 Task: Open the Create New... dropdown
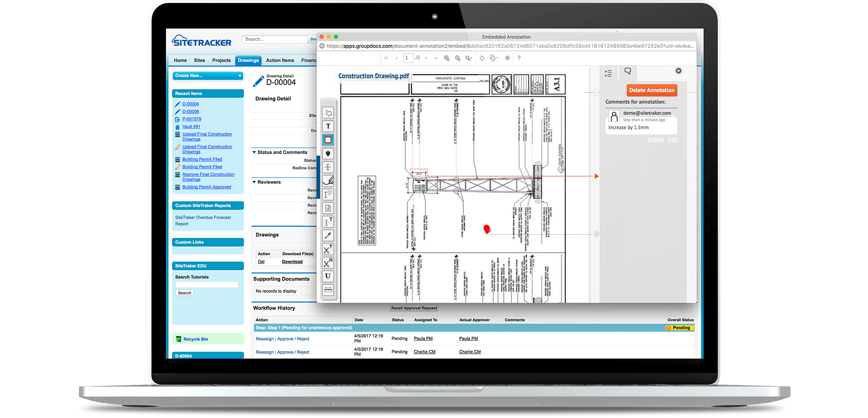point(208,76)
